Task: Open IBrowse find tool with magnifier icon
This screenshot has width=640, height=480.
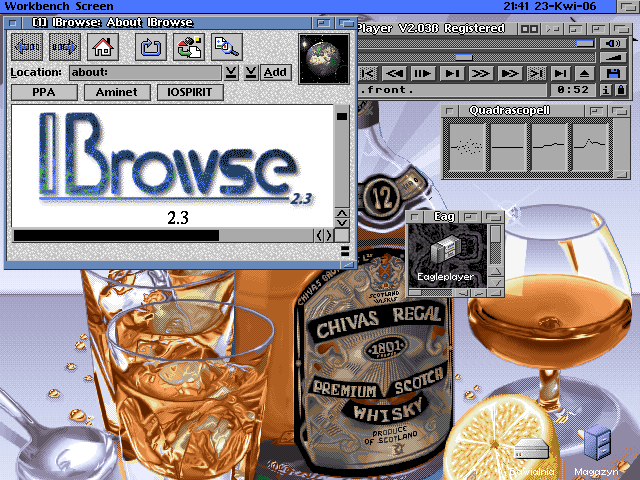Action: (227, 47)
